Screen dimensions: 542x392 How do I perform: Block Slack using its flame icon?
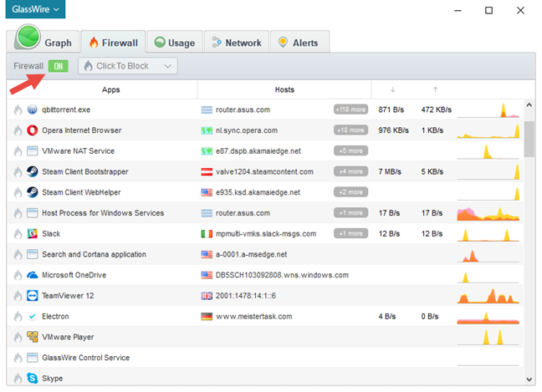(18, 234)
